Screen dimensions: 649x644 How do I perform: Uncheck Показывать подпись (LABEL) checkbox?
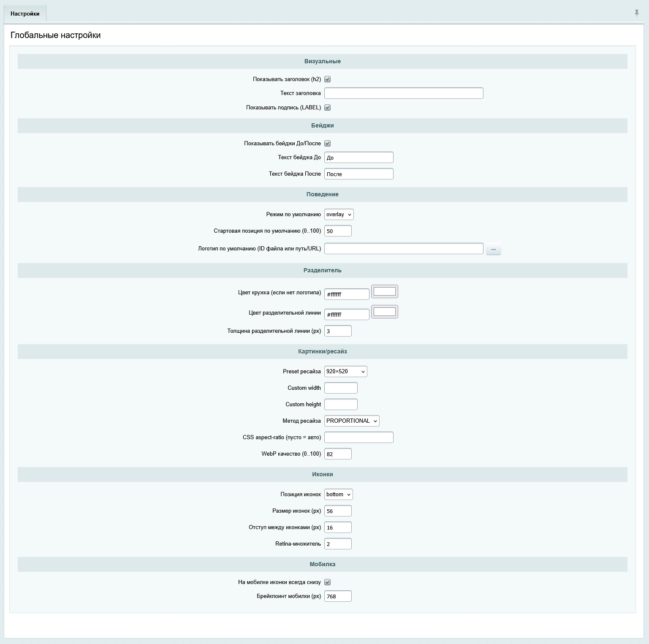click(327, 108)
